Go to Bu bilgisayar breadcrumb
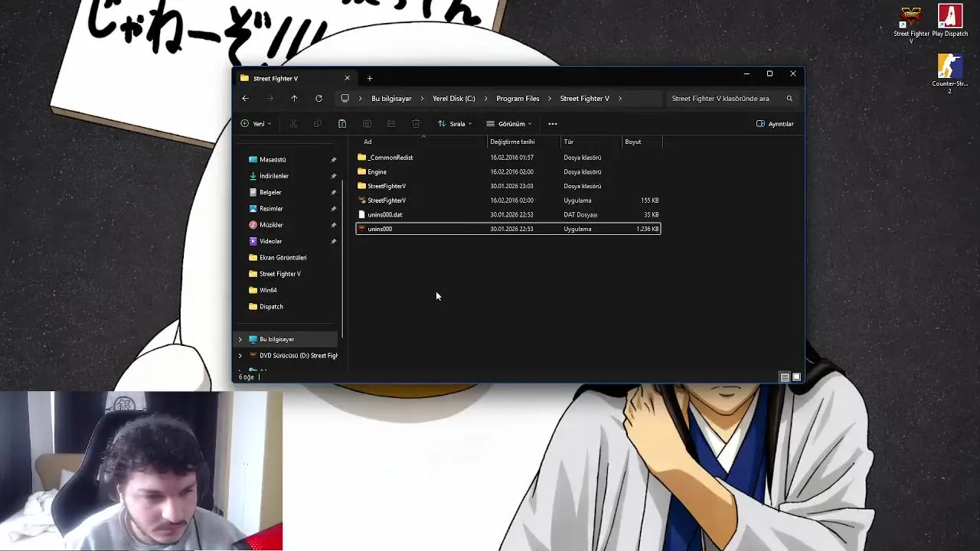Image resolution: width=980 pixels, height=551 pixels. tap(391, 99)
